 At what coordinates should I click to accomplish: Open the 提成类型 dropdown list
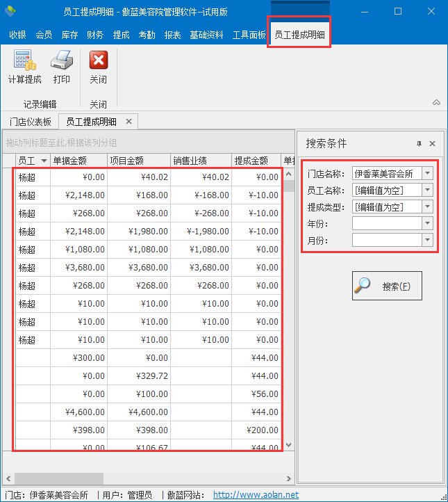point(427,207)
